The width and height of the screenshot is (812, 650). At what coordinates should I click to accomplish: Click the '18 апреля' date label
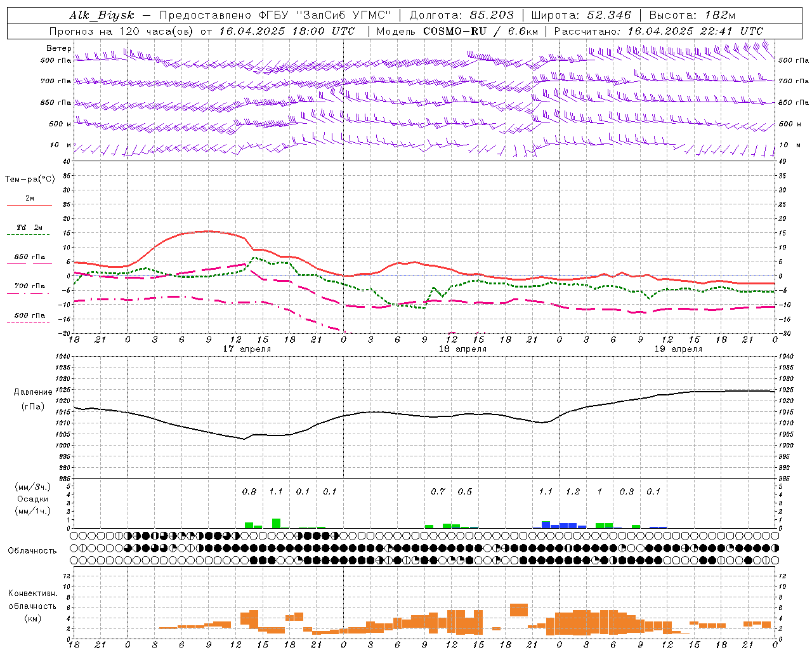pyautogui.click(x=462, y=349)
